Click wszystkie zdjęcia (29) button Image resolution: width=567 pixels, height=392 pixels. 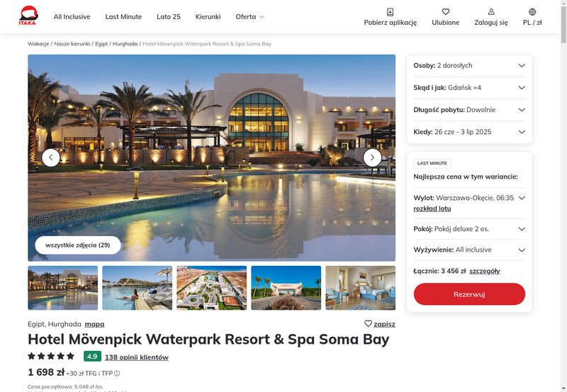tap(78, 245)
